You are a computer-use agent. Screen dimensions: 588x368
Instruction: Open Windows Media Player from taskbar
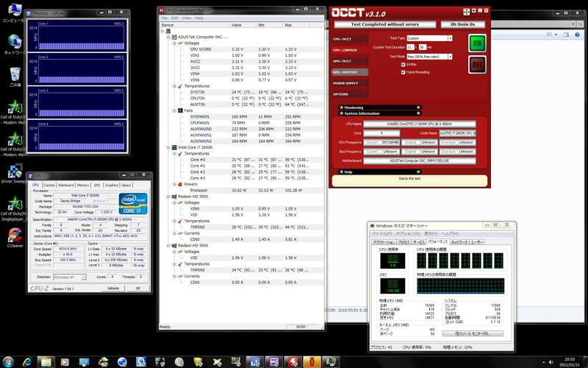point(65,361)
